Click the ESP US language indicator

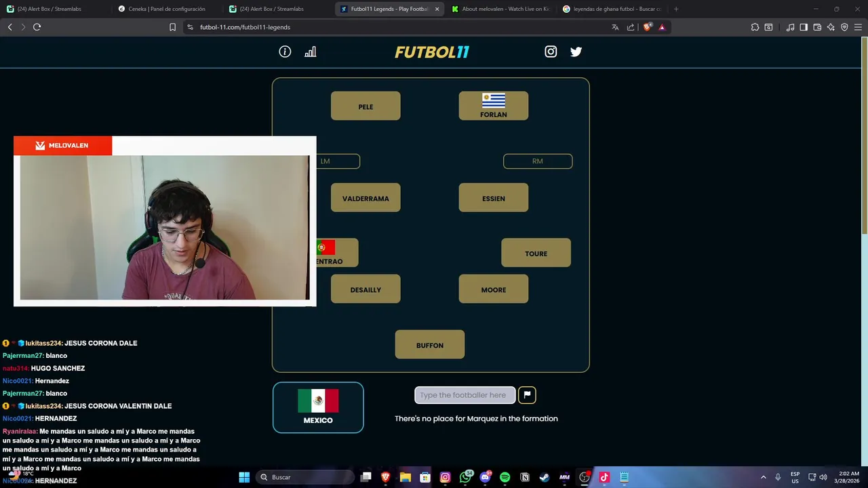pos(795,477)
